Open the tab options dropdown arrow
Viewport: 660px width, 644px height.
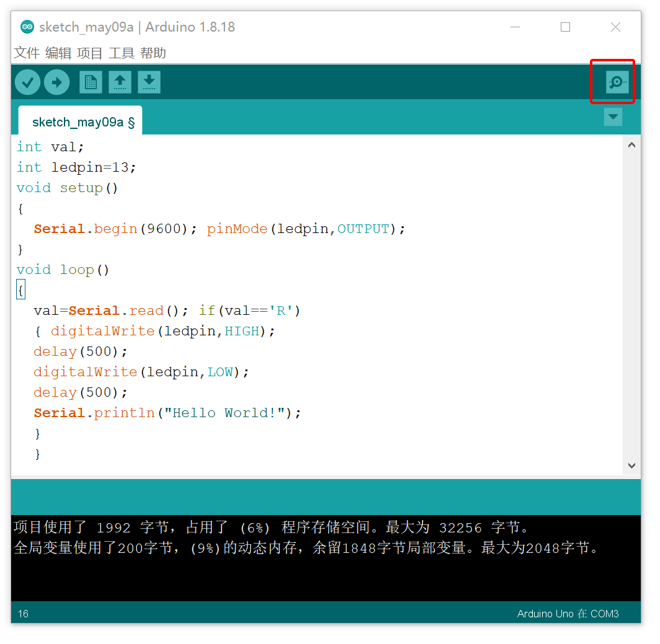(613, 117)
